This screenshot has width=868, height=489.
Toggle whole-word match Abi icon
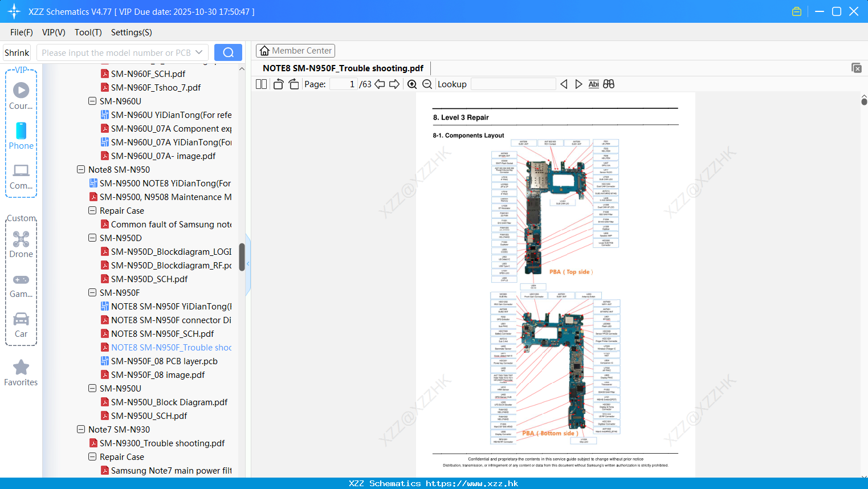click(593, 84)
